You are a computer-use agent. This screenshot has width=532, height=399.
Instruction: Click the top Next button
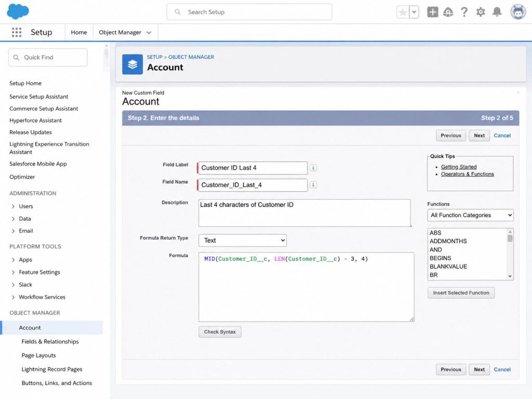tap(479, 136)
